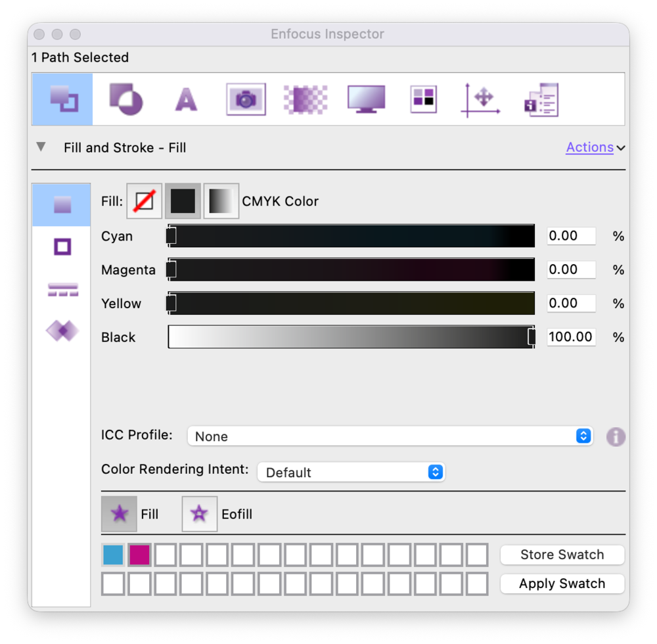Image resolution: width=657 pixels, height=644 pixels.
Task: Open the Color Rendering Intent Default dropdown
Action: (351, 472)
